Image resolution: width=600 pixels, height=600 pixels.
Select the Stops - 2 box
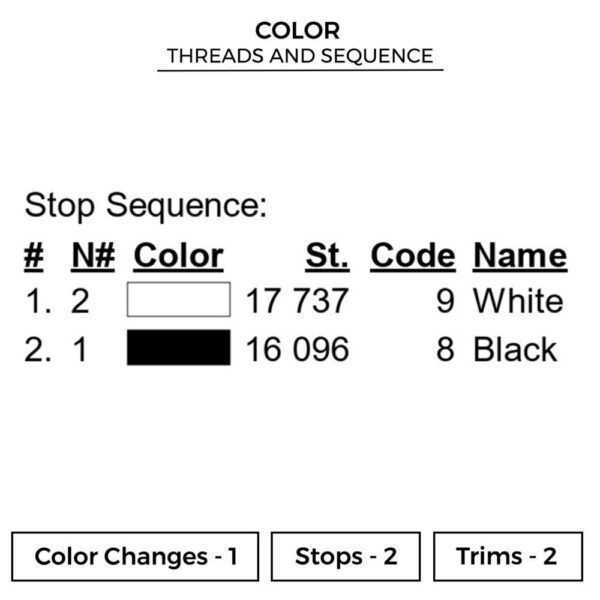(x=346, y=556)
